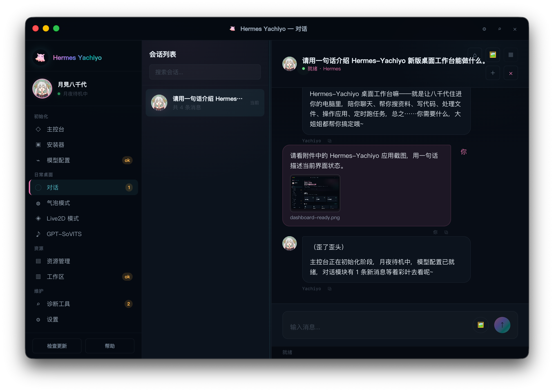Attach an image using the input box picture icon
This screenshot has height=392, width=554.
pos(480,325)
